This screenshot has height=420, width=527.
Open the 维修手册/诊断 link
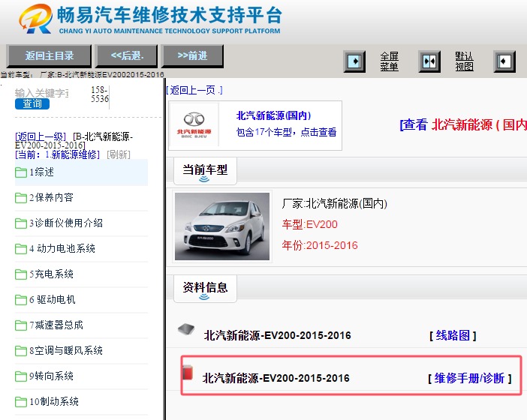tap(469, 378)
